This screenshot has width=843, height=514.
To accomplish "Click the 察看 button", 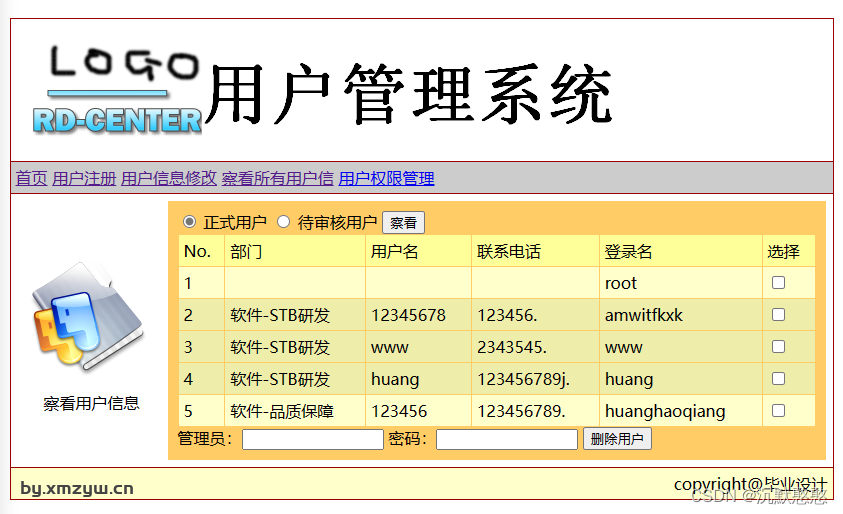I will (403, 223).
